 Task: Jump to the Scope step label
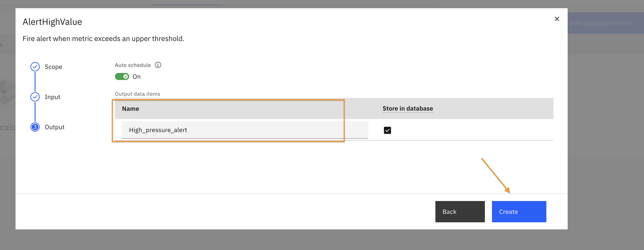[53, 67]
